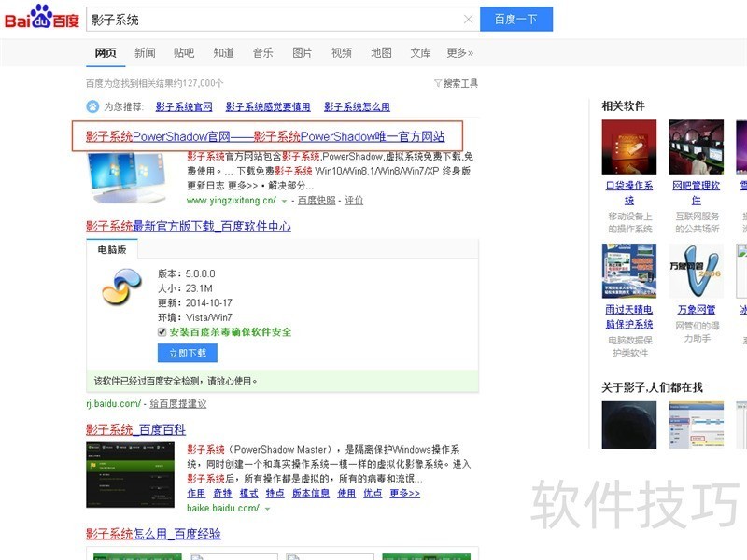Click the 网吧管理软件 thumbnail image
Screen dimensions: 747x560
click(x=696, y=147)
